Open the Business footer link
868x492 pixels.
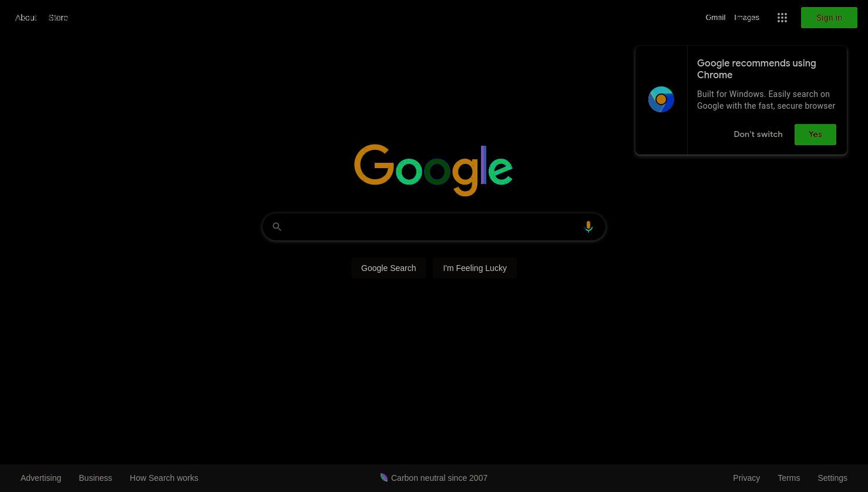(x=95, y=478)
